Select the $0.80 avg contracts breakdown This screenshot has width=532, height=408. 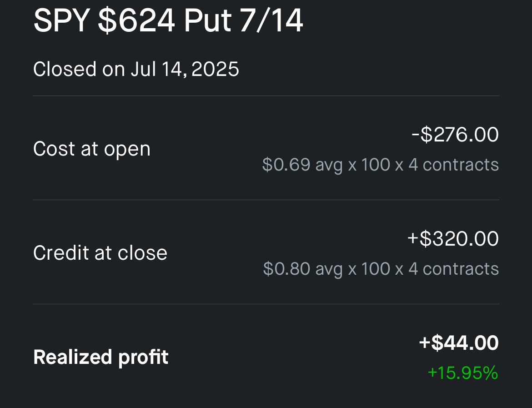[x=381, y=269]
